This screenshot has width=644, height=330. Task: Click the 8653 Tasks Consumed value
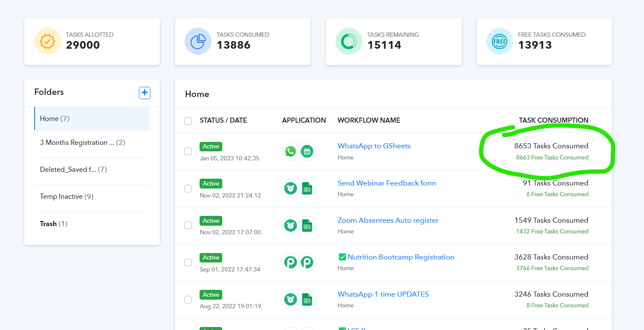tap(551, 146)
